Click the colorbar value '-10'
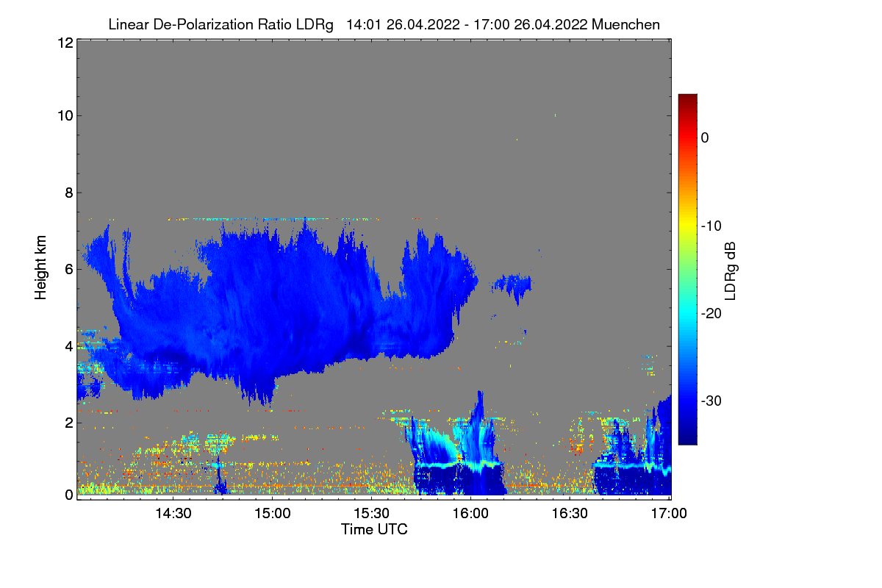This screenshot has height=588, width=882. point(711,226)
